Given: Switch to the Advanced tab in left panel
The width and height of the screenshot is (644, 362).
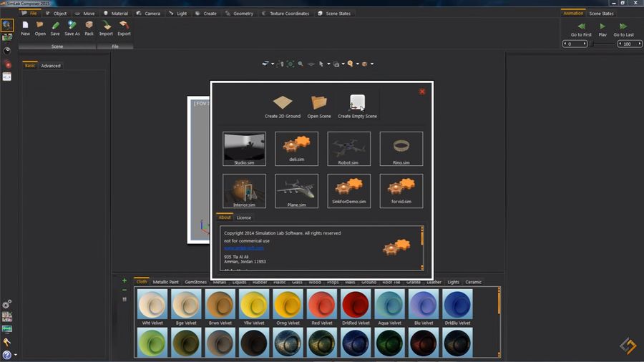Looking at the screenshot, I should click(x=51, y=66).
